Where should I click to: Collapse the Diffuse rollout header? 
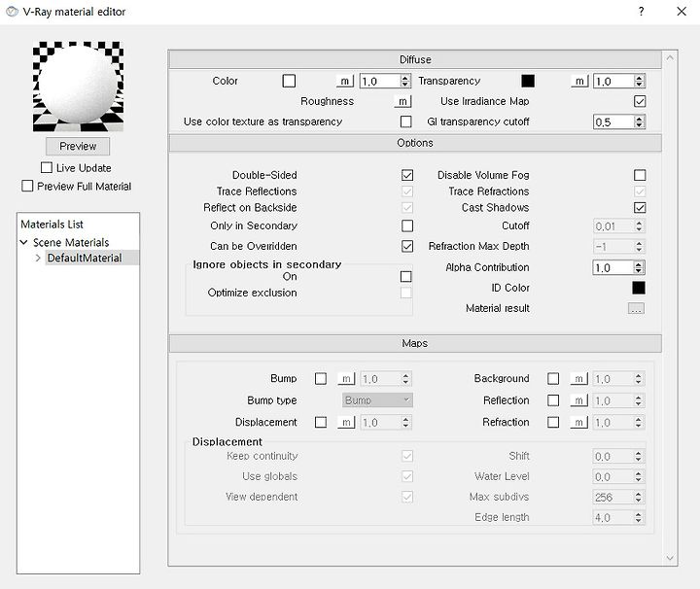[x=415, y=59]
